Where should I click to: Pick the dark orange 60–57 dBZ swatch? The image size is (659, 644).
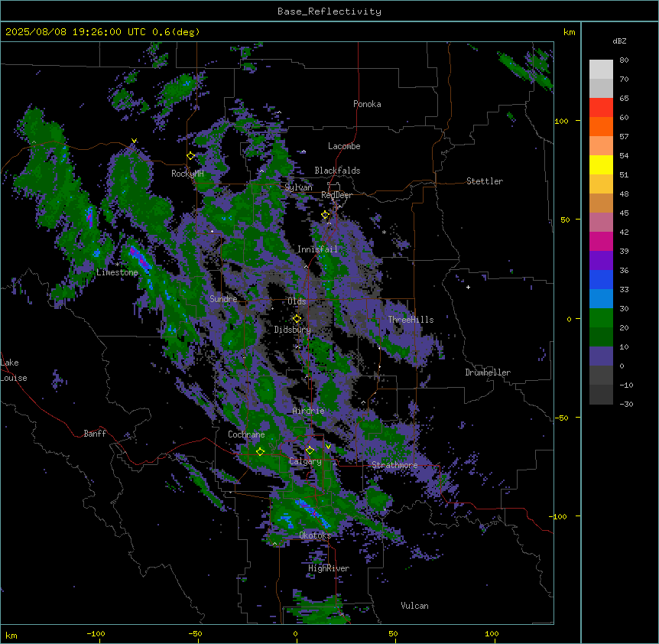(x=601, y=127)
